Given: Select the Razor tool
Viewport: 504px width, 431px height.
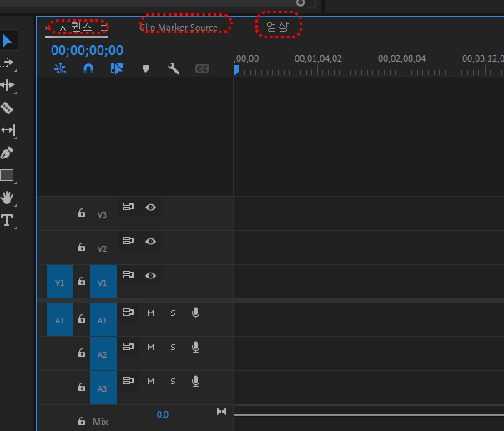Looking at the screenshot, I should pos(7,108).
